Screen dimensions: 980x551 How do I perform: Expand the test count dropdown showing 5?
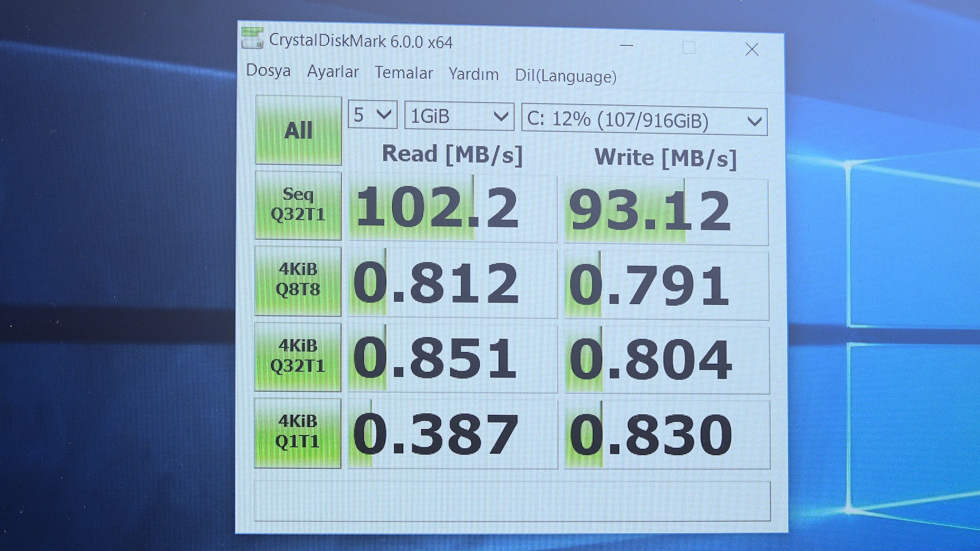(373, 115)
